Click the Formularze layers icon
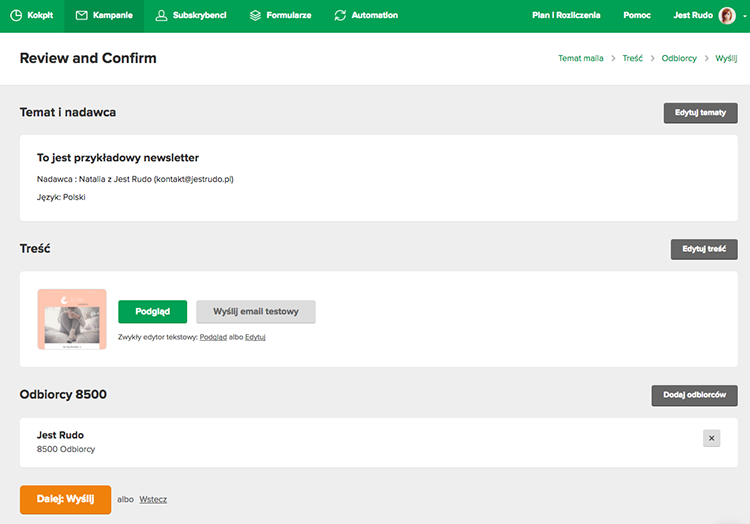This screenshot has width=750, height=524. [255, 15]
